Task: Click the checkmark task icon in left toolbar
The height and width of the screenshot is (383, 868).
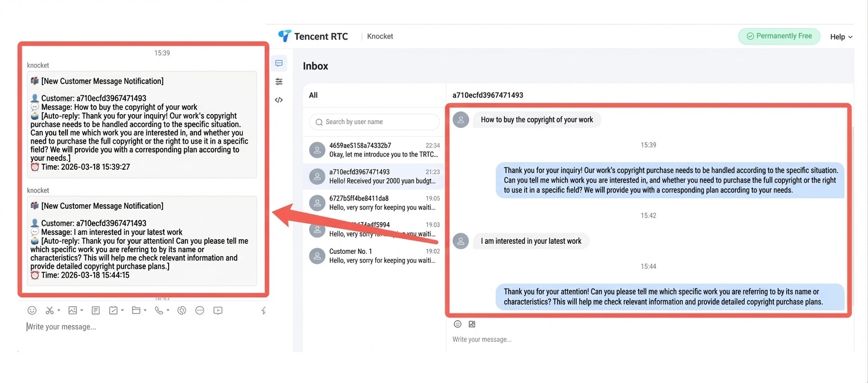Action: pos(113,310)
